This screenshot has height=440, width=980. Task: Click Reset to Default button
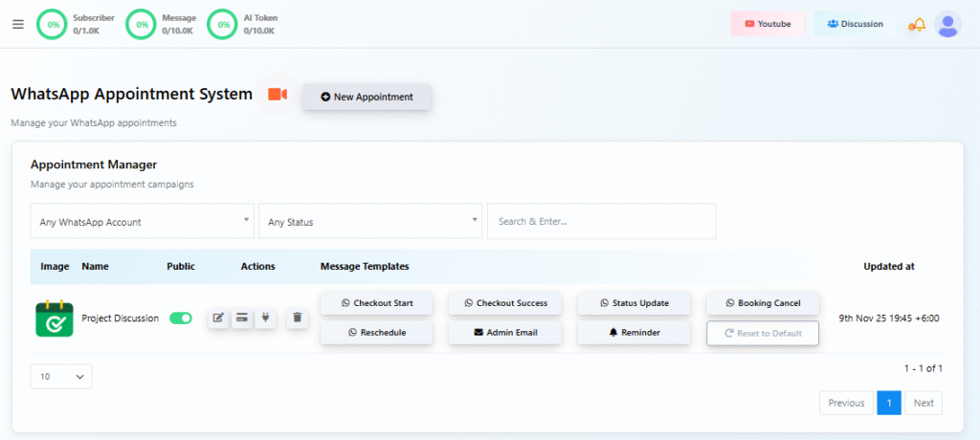[x=763, y=333]
